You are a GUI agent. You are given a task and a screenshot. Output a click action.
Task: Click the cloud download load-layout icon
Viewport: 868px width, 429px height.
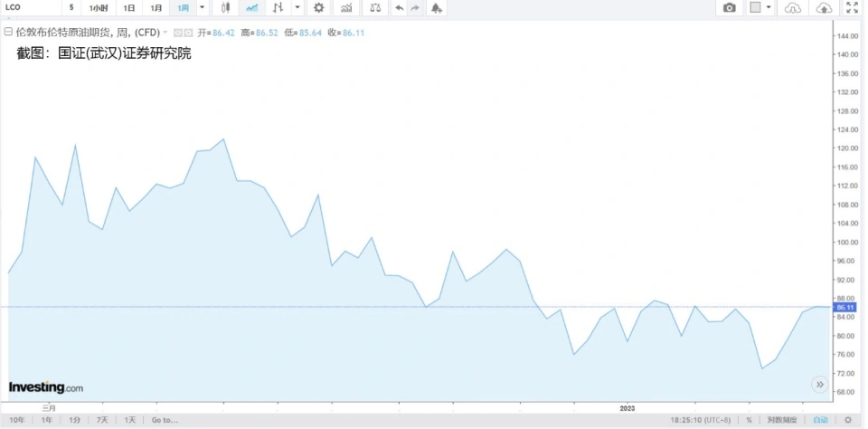793,8
